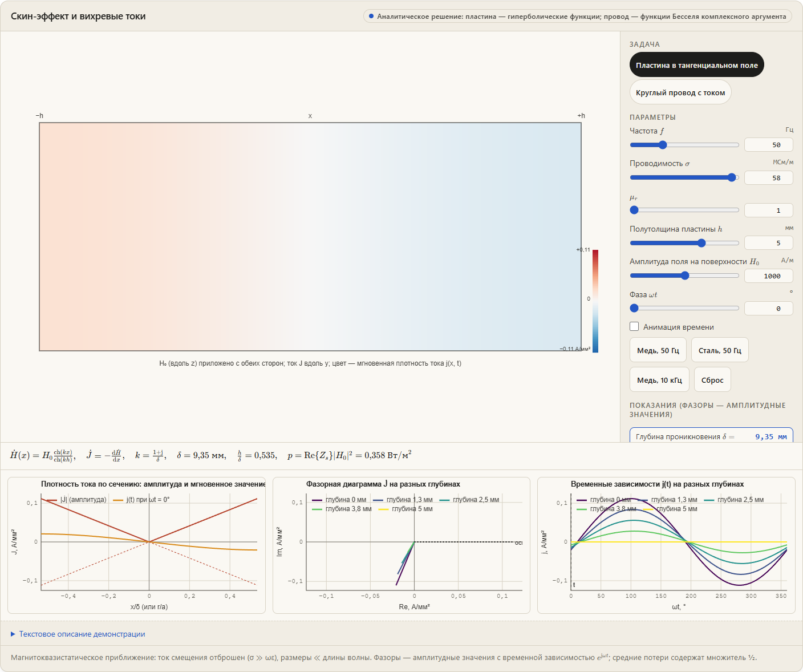
Task: Click the "Сброс" reset button
Action: click(712, 380)
